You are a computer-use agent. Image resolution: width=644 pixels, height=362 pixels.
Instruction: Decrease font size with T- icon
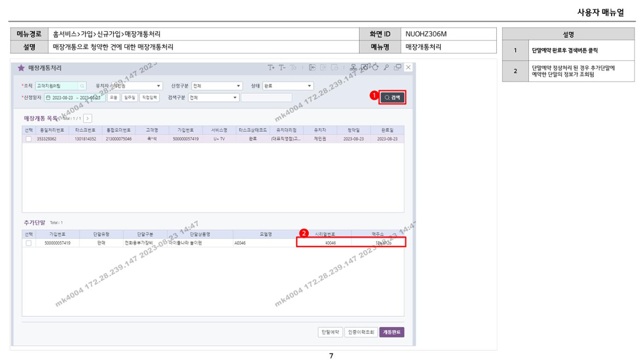(282, 68)
